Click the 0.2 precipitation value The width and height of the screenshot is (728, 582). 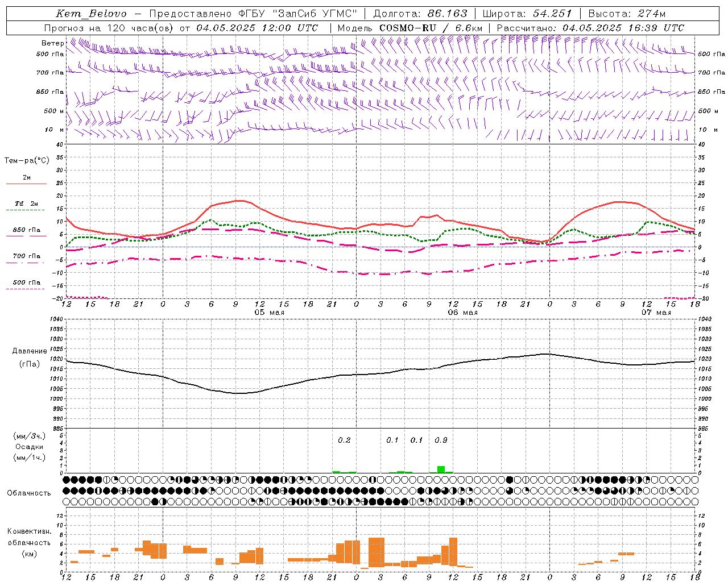click(344, 440)
